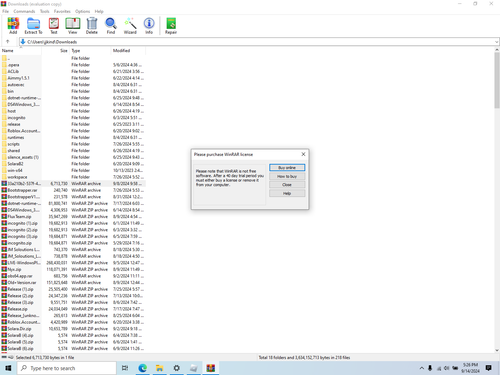Select the shared folder row
The image size is (500, 375).
(73, 150)
